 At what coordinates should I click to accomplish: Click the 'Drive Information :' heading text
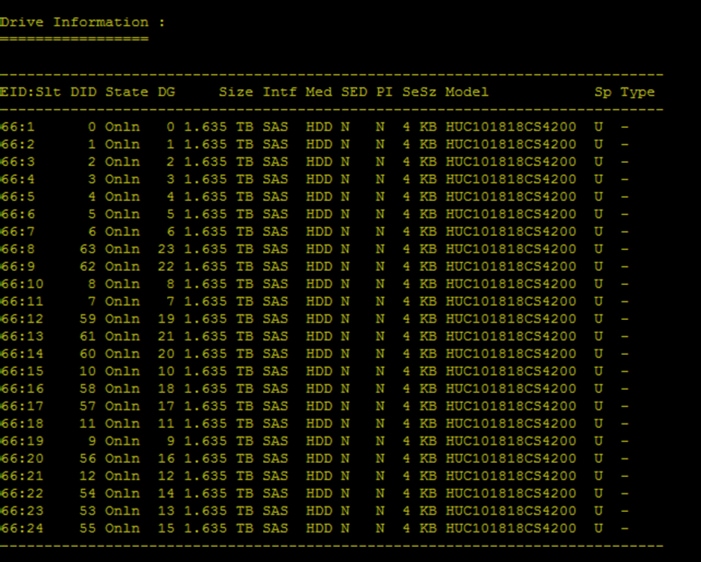click(x=82, y=22)
